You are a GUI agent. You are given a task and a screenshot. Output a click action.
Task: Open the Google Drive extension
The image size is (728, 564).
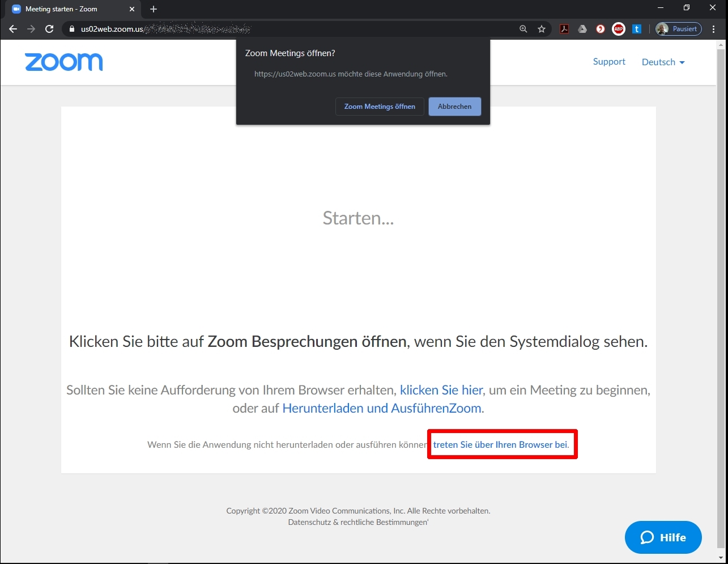pos(582,29)
